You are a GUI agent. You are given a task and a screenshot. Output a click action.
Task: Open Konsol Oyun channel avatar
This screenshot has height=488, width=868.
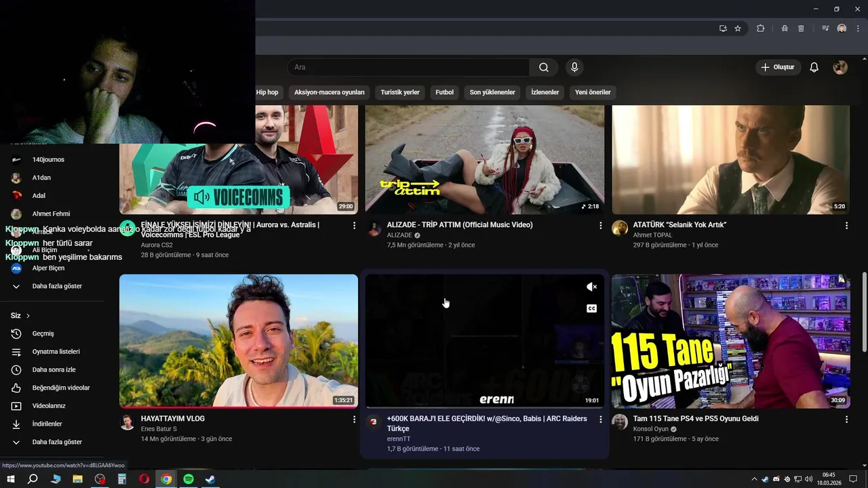[620, 422]
